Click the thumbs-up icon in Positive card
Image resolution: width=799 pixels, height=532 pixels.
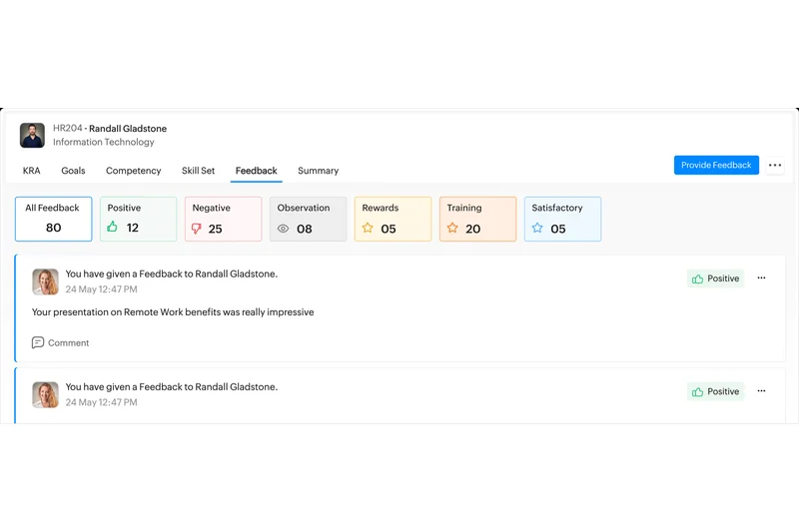tap(112, 228)
